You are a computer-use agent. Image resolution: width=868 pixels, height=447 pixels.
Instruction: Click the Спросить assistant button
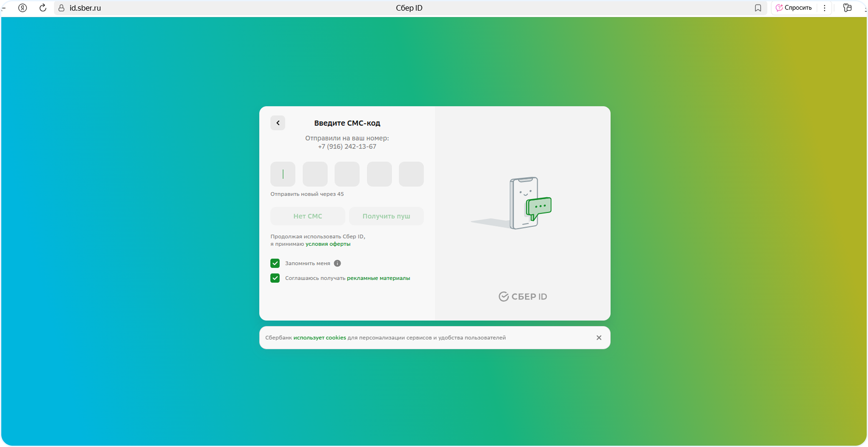pos(793,8)
